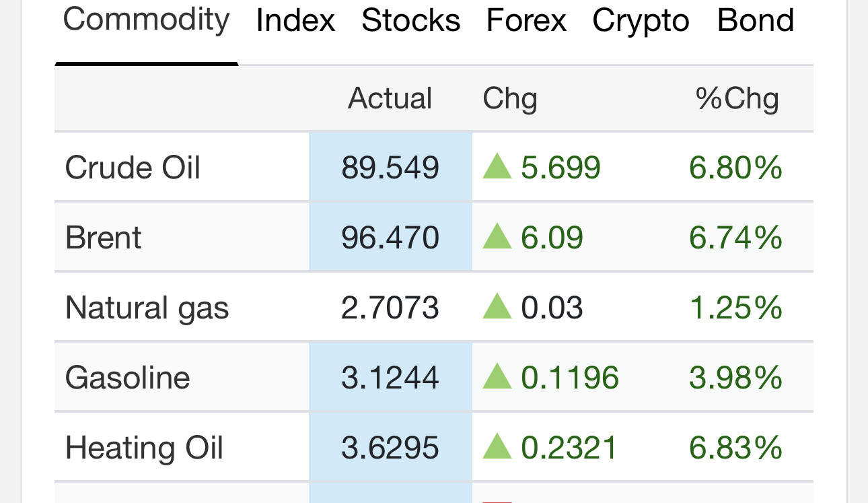Click the green up arrow beside Crude Oil change
This screenshot has width=868, height=503.
(497, 167)
